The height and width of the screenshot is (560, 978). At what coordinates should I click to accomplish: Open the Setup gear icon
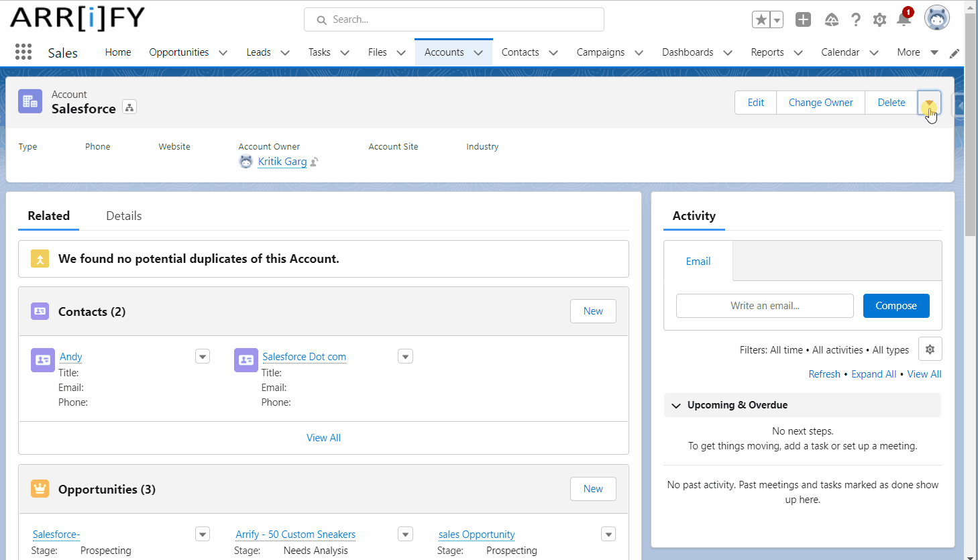coord(879,19)
